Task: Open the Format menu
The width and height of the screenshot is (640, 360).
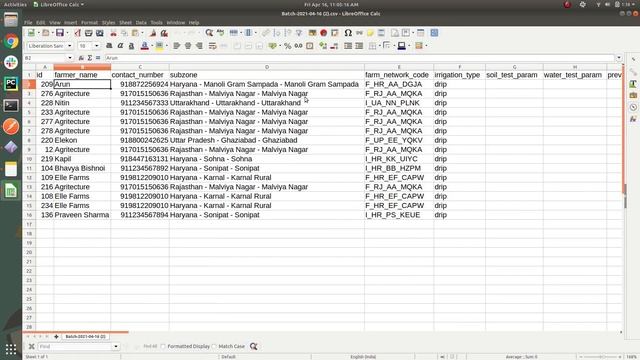Action: tap(89, 23)
